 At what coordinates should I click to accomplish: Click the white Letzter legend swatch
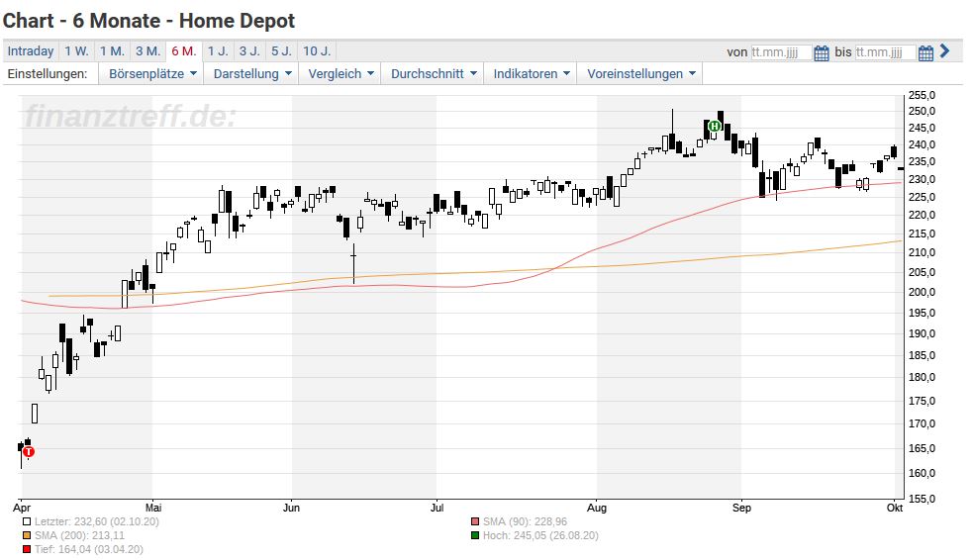click(27, 522)
